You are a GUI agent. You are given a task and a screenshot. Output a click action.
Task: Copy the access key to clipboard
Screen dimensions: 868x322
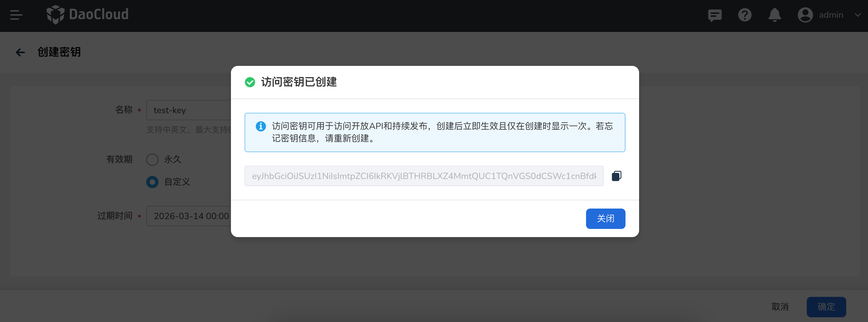coord(616,176)
